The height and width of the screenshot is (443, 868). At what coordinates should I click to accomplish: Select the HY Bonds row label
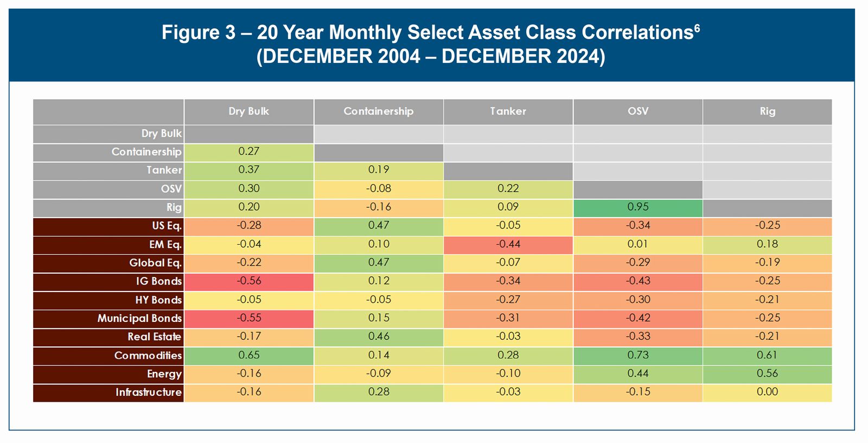[x=158, y=300]
